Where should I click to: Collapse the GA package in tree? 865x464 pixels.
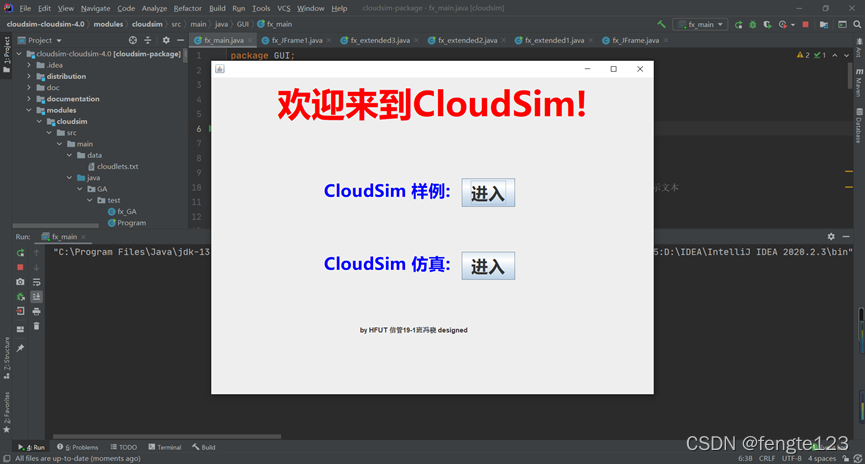point(80,189)
